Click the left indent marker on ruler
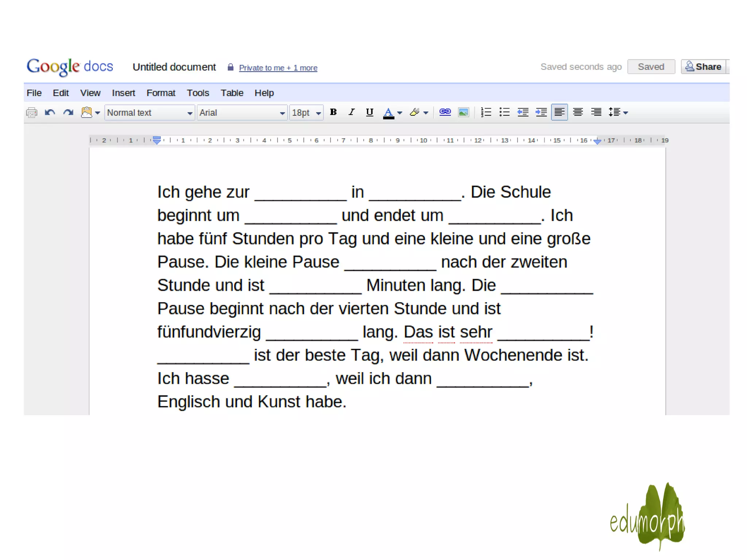This screenshot has height=560, width=747. tap(157, 140)
